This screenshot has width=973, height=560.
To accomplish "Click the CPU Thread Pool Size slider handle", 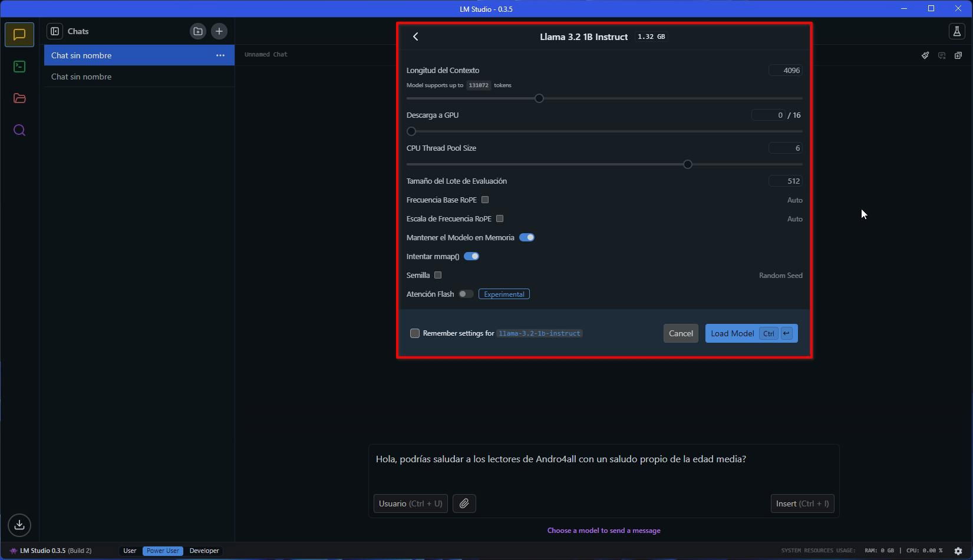I will (687, 164).
